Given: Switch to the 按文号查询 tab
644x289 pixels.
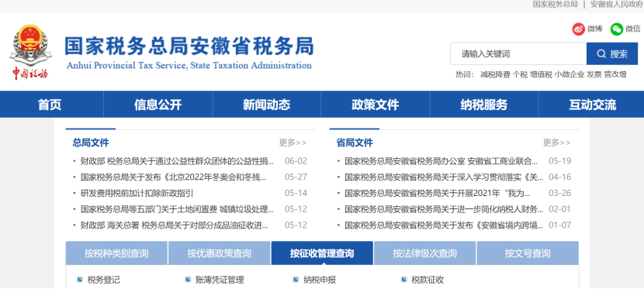Looking at the screenshot, I should (528, 253).
